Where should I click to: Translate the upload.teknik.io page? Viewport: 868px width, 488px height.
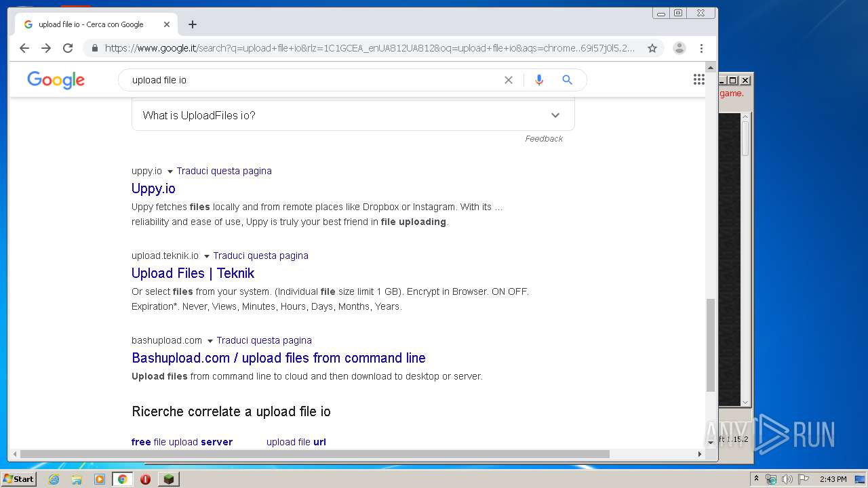click(261, 256)
